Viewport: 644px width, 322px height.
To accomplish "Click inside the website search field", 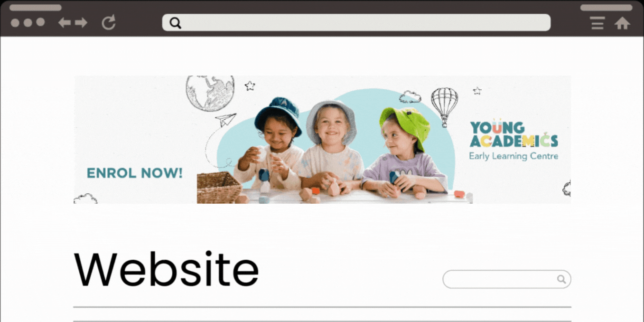I will 506,279.
